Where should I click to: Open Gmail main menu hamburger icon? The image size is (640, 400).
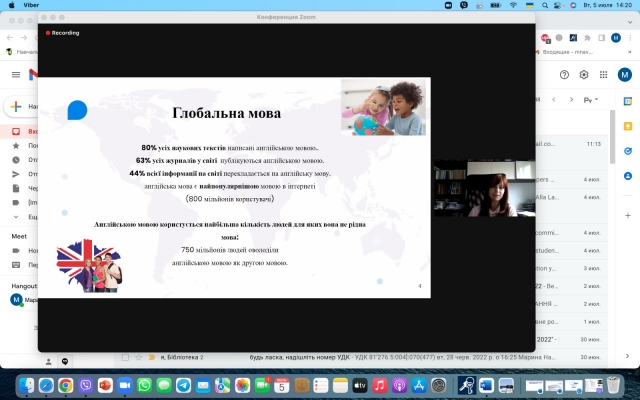click(x=15, y=75)
